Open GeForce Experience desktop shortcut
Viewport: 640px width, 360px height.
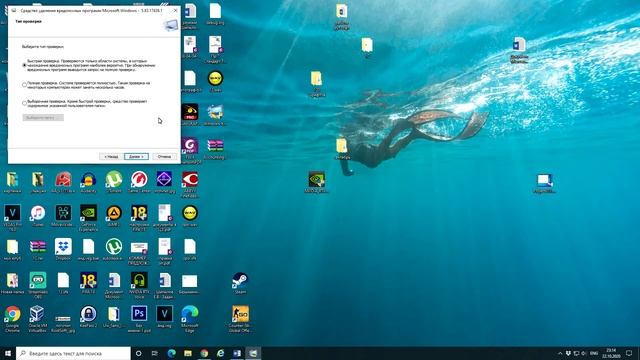tap(89, 218)
